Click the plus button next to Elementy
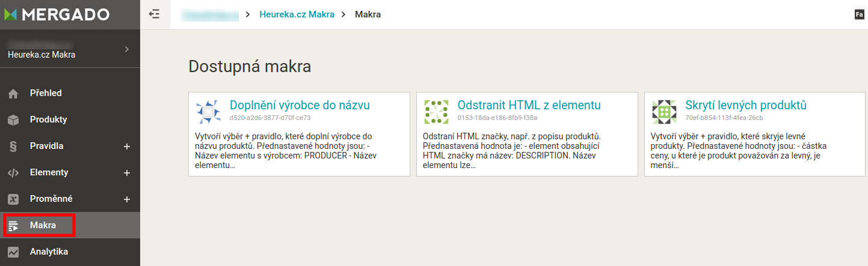 pos(127,173)
